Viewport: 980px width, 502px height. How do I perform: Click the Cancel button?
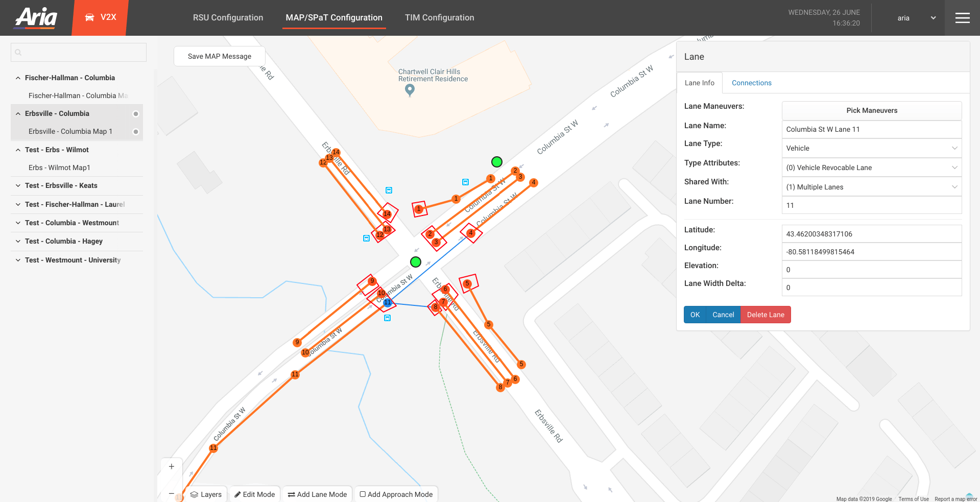[723, 315]
